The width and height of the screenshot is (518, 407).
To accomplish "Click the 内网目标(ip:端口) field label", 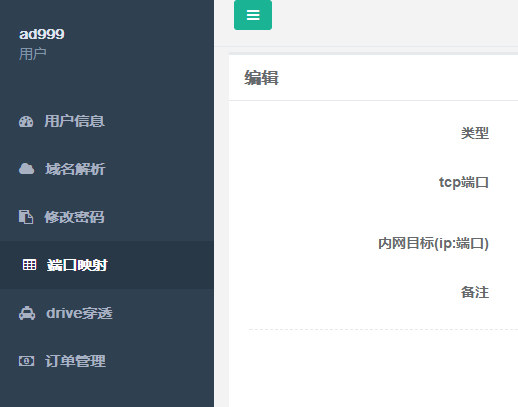I will 433,243.
